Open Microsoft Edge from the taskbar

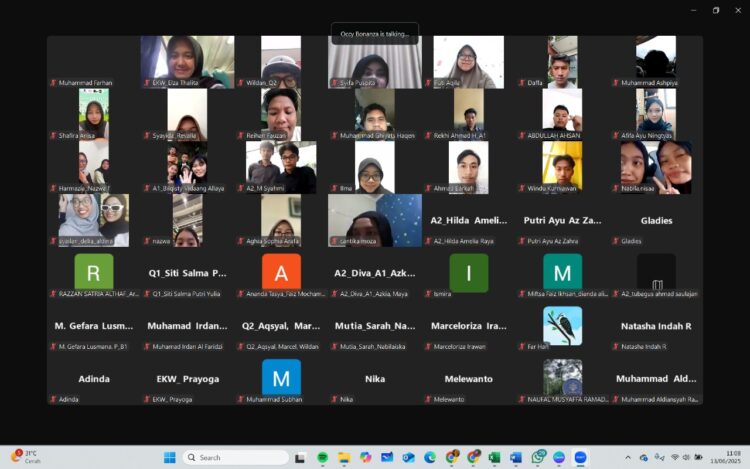430,457
